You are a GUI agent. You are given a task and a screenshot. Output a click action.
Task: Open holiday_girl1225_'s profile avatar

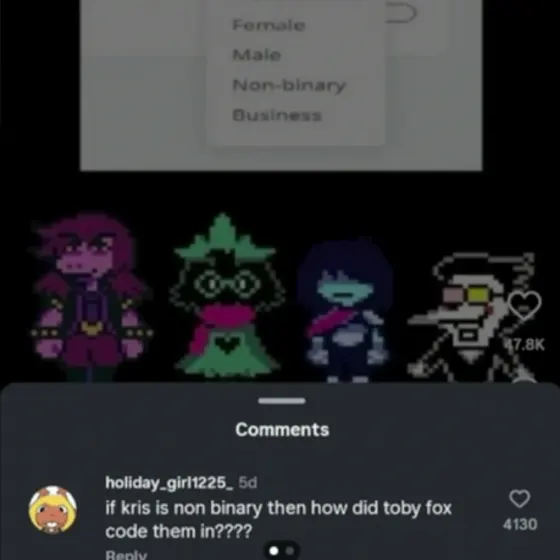pyautogui.click(x=52, y=510)
